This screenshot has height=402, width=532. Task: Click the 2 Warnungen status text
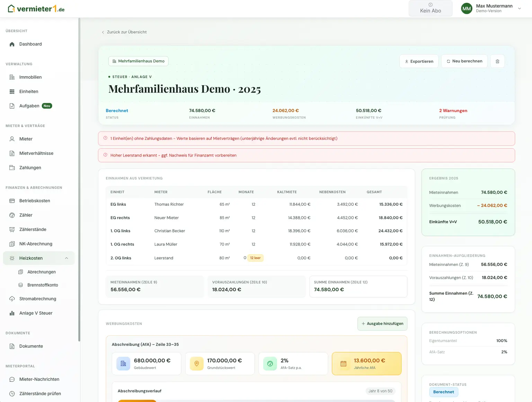click(x=453, y=111)
